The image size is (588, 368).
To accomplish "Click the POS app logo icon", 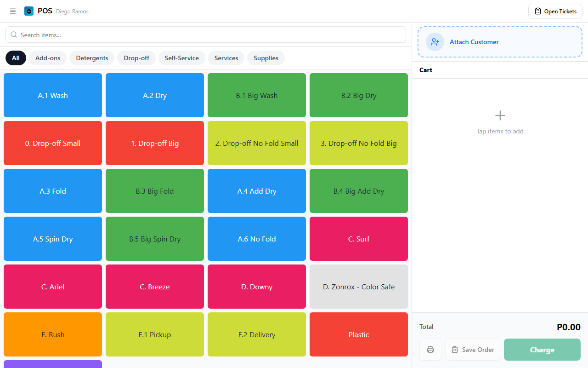I will coord(29,11).
